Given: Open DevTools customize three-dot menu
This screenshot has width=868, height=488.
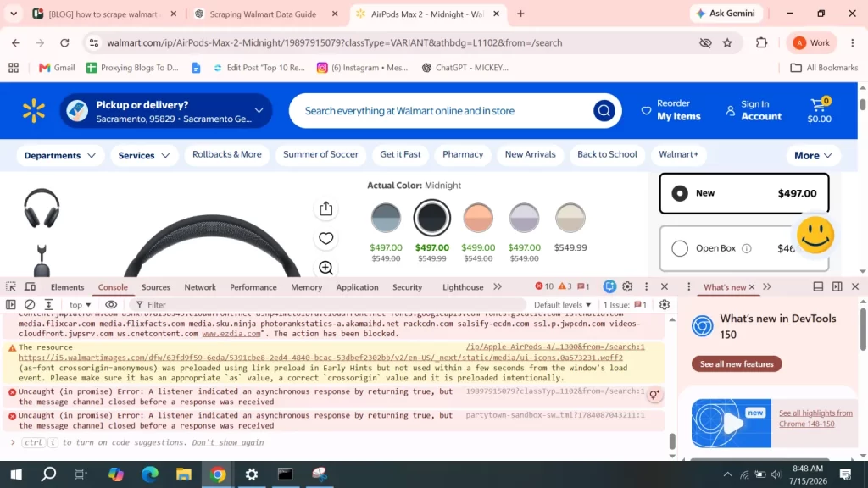Looking at the screenshot, I should pyautogui.click(x=646, y=286).
